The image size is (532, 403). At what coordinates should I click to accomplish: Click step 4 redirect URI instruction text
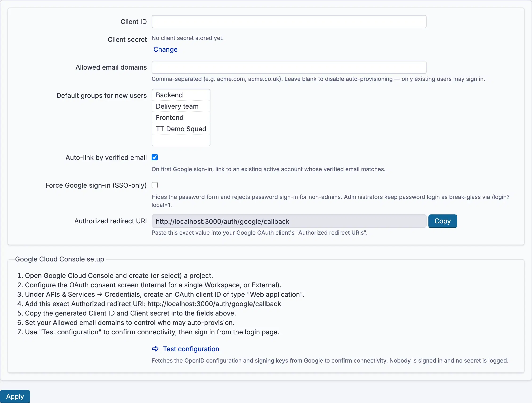153,304
